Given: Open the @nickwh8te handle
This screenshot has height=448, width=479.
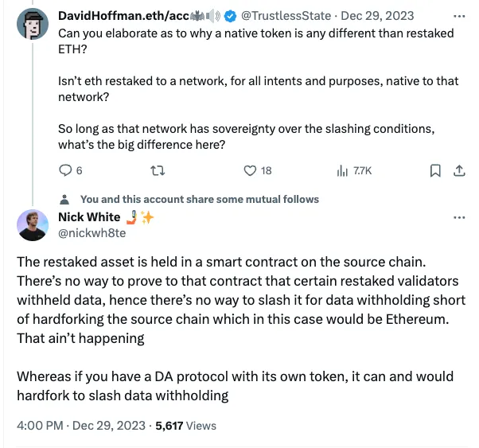Looking at the screenshot, I should point(92,233).
